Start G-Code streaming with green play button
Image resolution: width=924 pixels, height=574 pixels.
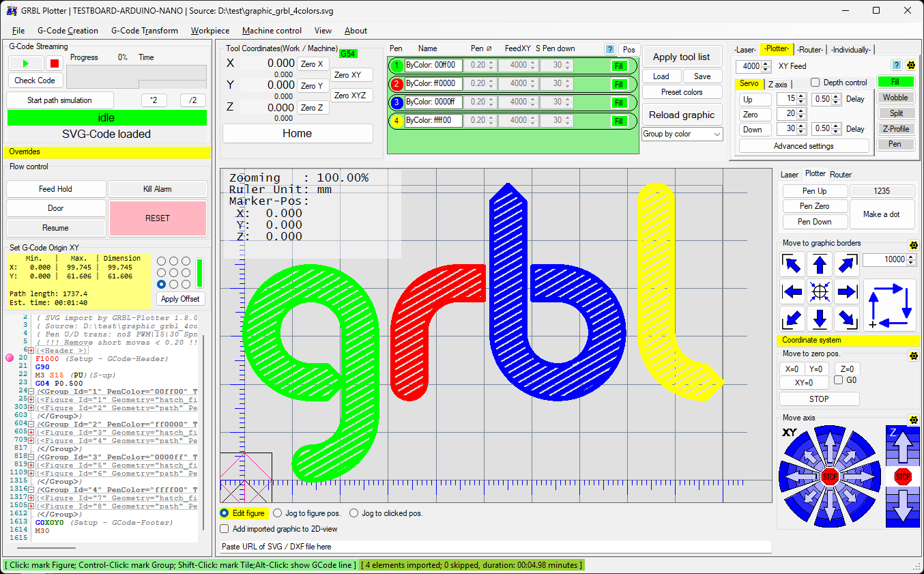(26, 63)
